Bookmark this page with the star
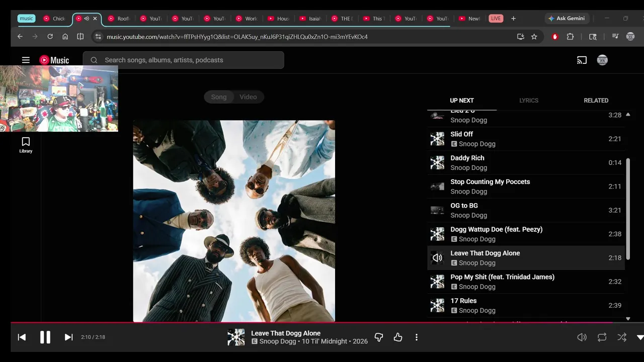644x362 pixels. tap(534, 37)
